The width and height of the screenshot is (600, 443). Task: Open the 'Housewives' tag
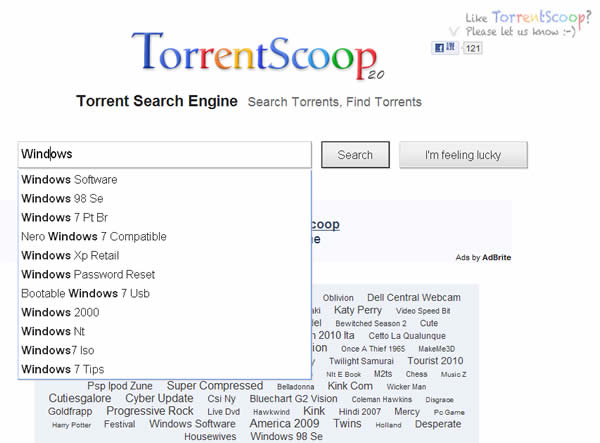pyautogui.click(x=210, y=436)
